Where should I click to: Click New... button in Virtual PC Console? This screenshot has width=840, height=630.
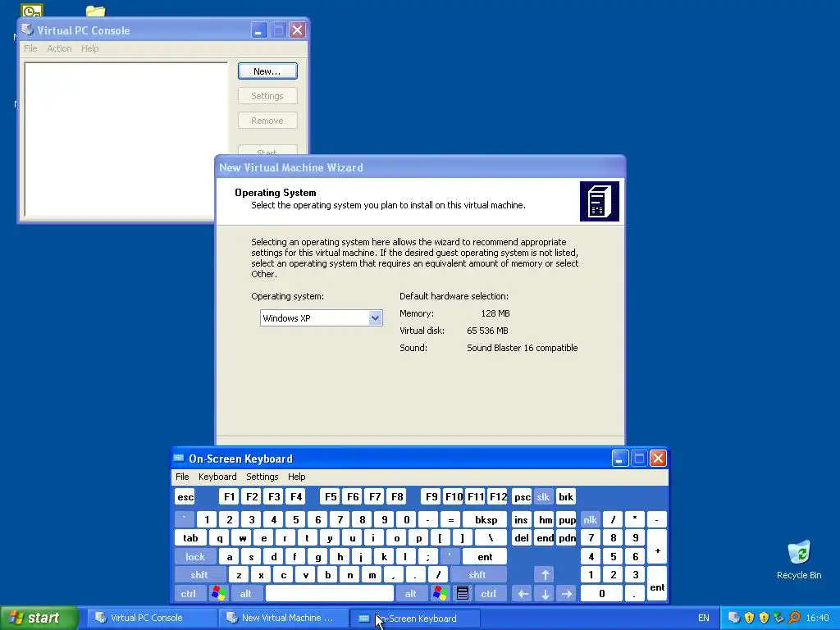(267, 71)
